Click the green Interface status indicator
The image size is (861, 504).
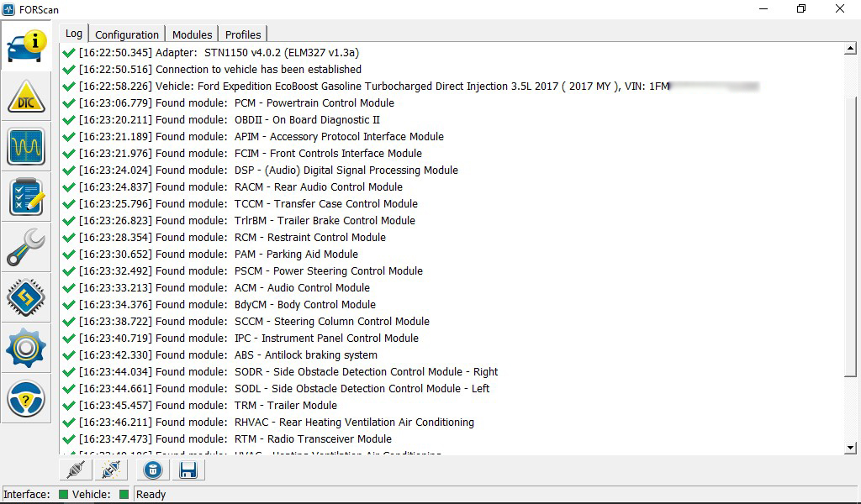pyautogui.click(x=63, y=494)
